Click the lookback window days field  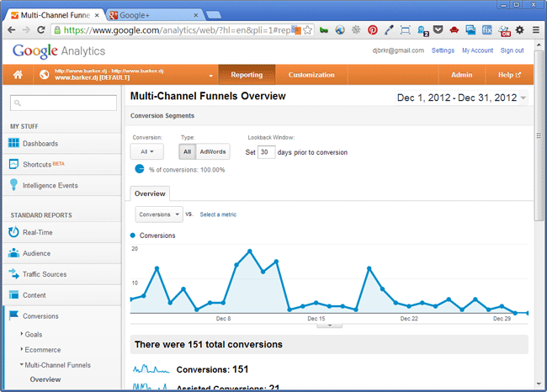pos(267,152)
